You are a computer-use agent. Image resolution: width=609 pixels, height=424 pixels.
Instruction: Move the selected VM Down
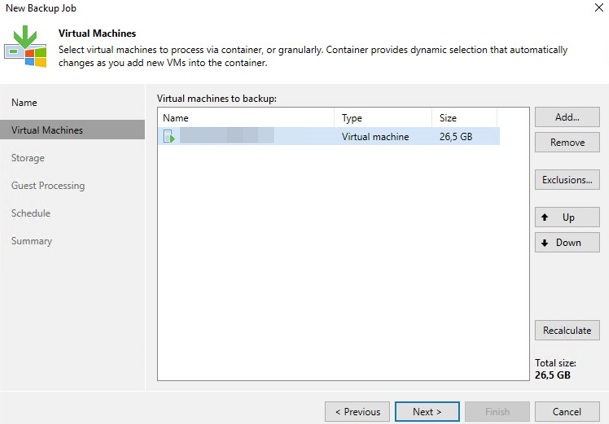[567, 243]
